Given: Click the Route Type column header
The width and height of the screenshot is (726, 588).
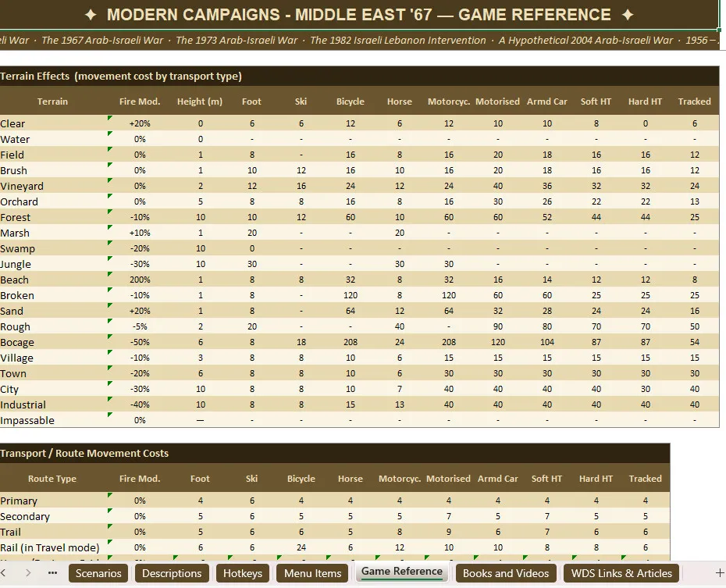Looking at the screenshot, I should coord(52,479).
